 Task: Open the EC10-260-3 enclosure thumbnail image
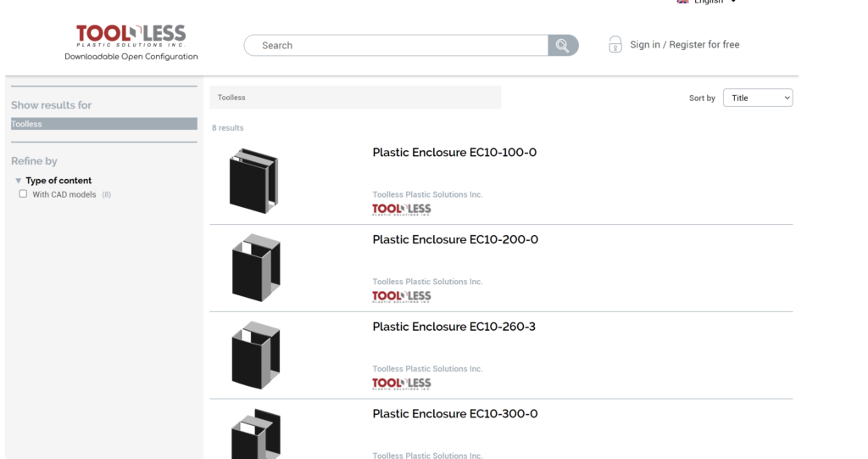click(255, 355)
